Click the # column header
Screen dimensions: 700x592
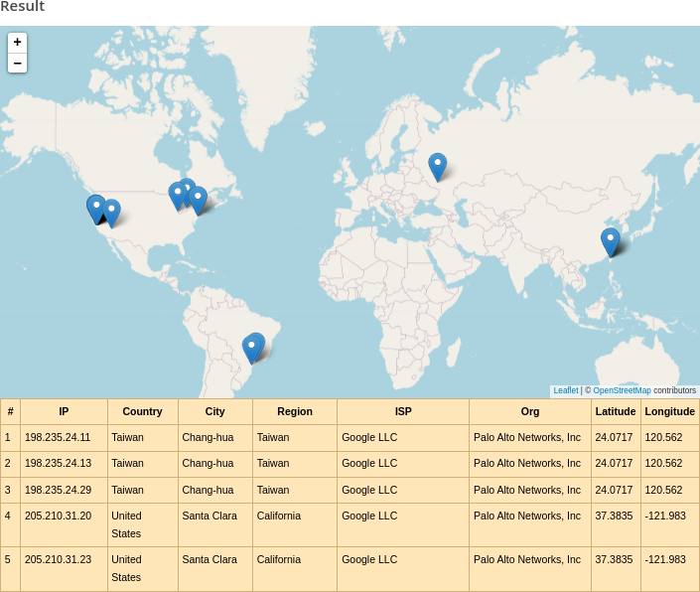(x=10, y=411)
